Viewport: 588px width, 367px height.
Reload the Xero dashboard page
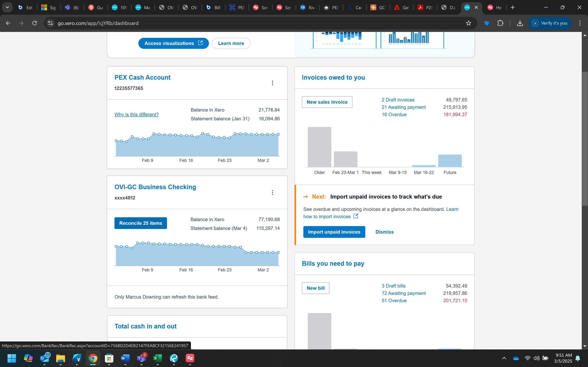35,23
